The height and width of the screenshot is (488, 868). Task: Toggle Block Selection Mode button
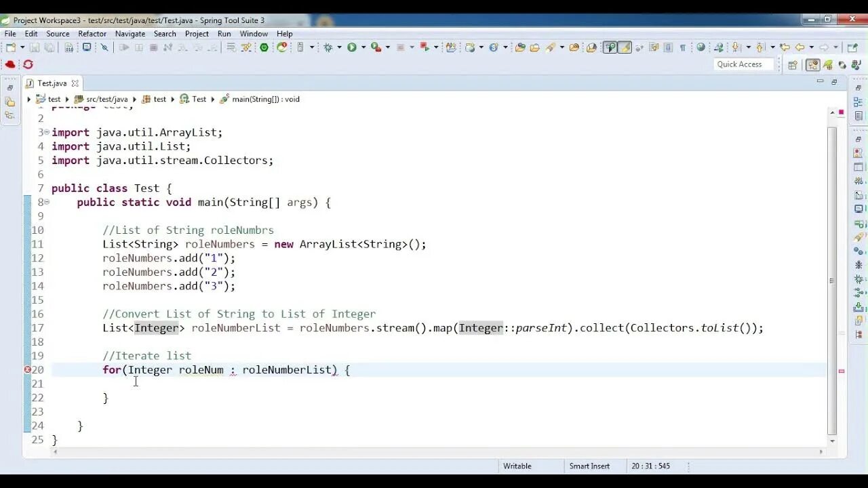pyautogui.click(x=669, y=47)
